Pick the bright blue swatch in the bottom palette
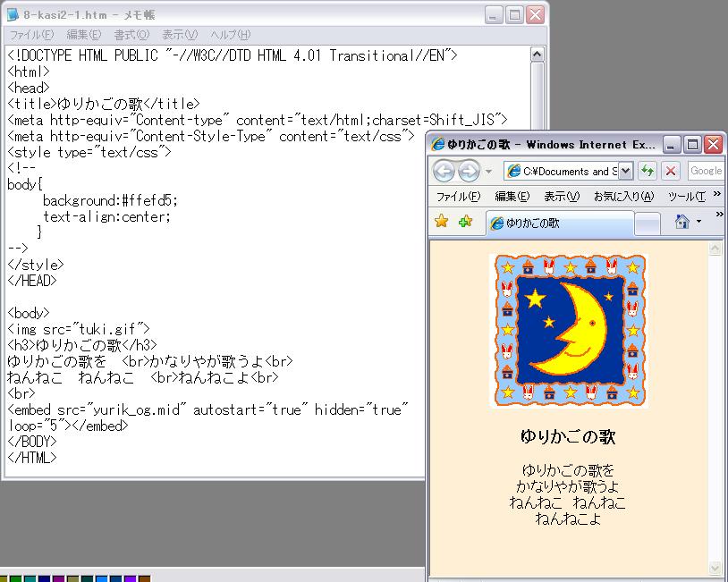 [101, 578]
